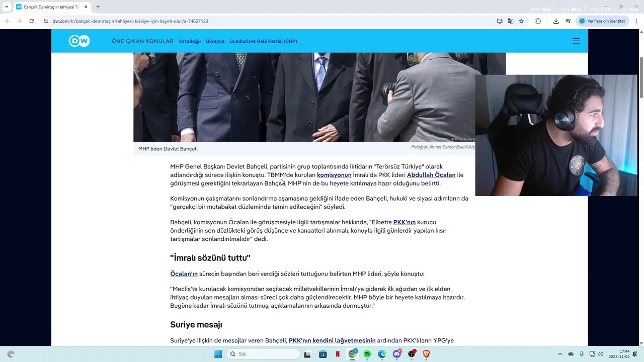
Task: View site information icon in address bar
Action: [x=46, y=21]
